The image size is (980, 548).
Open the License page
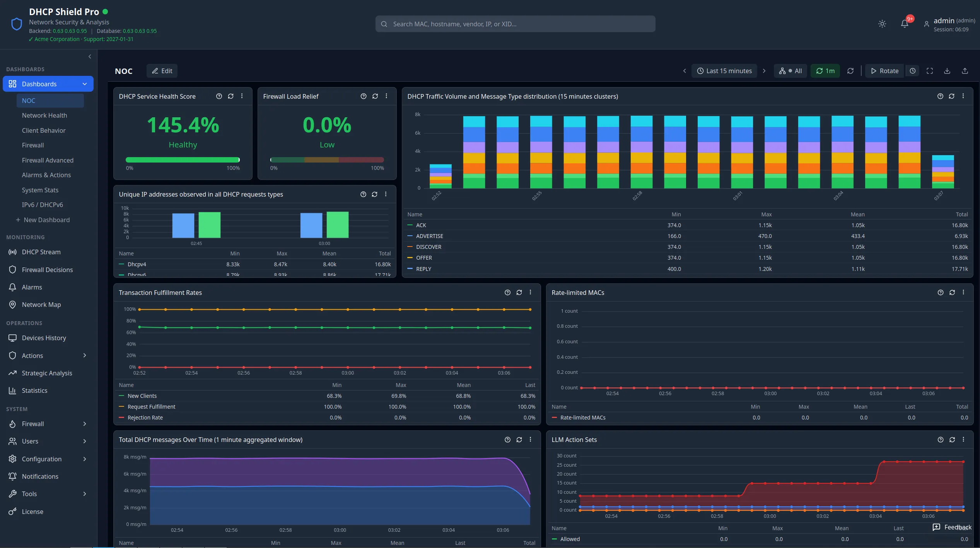click(x=48, y=512)
